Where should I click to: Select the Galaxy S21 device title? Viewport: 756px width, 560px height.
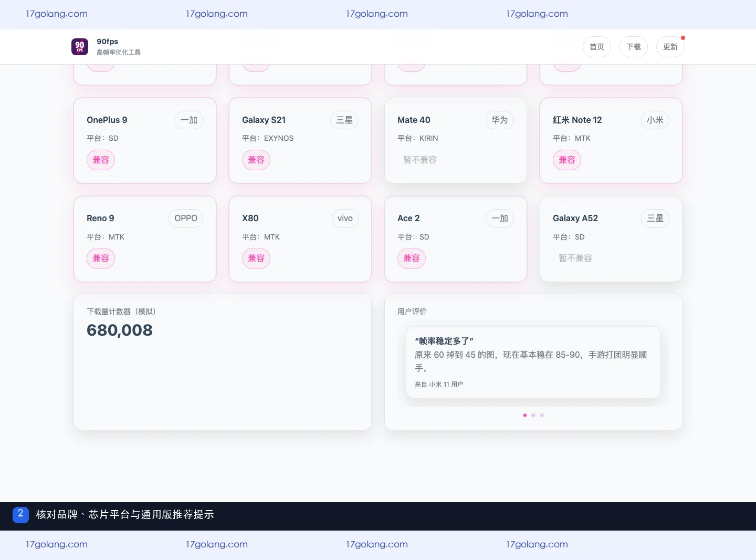point(264,120)
